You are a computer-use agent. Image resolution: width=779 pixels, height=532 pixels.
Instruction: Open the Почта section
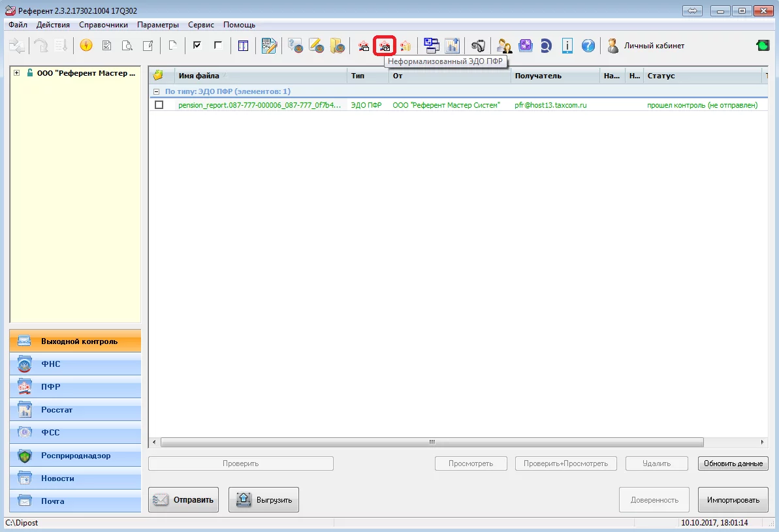point(75,501)
